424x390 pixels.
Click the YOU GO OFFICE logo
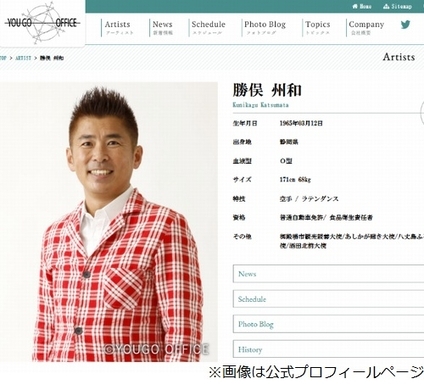(x=42, y=23)
